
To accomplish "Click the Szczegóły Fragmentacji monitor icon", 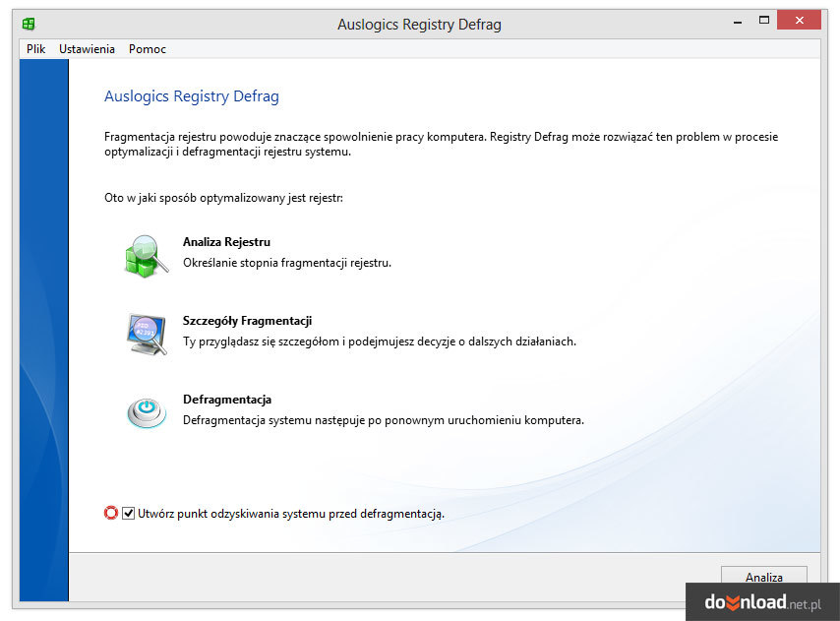I will [x=147, y=335].
